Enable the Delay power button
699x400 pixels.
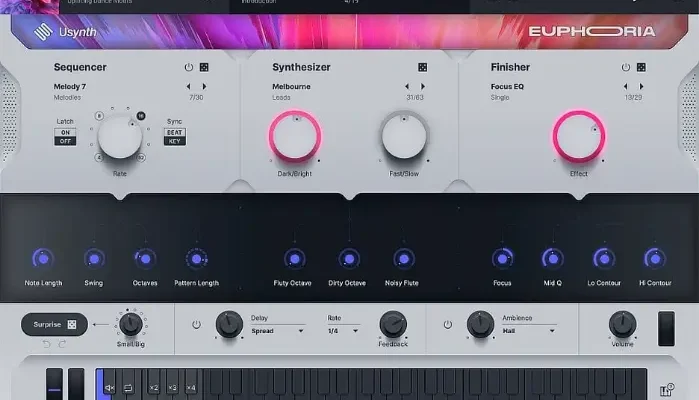click(196, 324)
